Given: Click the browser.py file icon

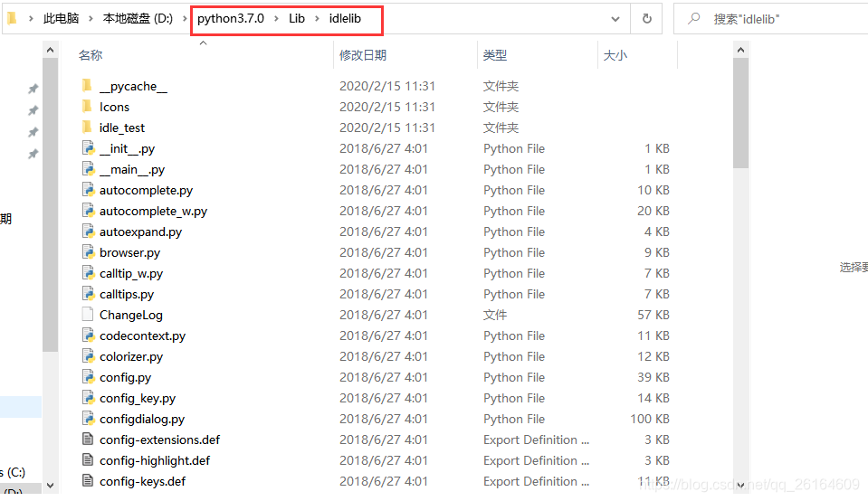Looking at the screenshot, I should [x=88, y=252].
